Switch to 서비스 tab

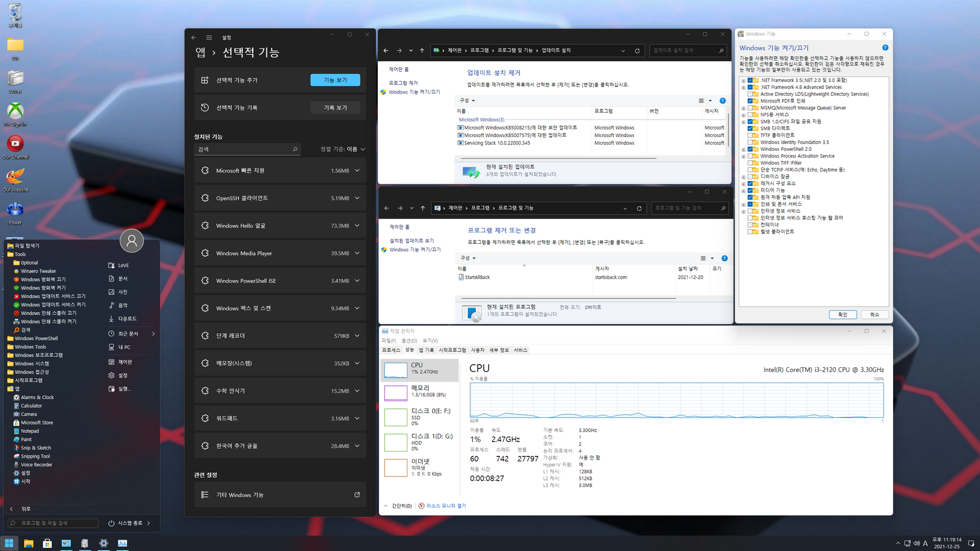pos(521,350)
